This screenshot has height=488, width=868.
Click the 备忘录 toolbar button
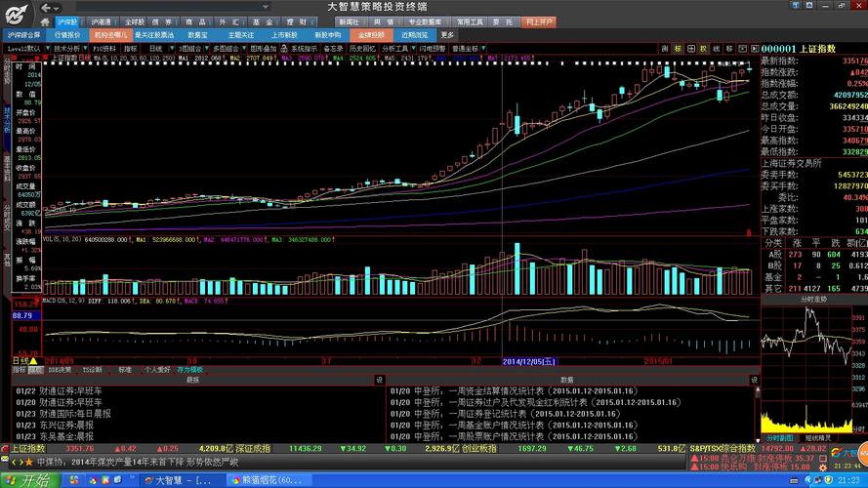click(x=333, y=49)
